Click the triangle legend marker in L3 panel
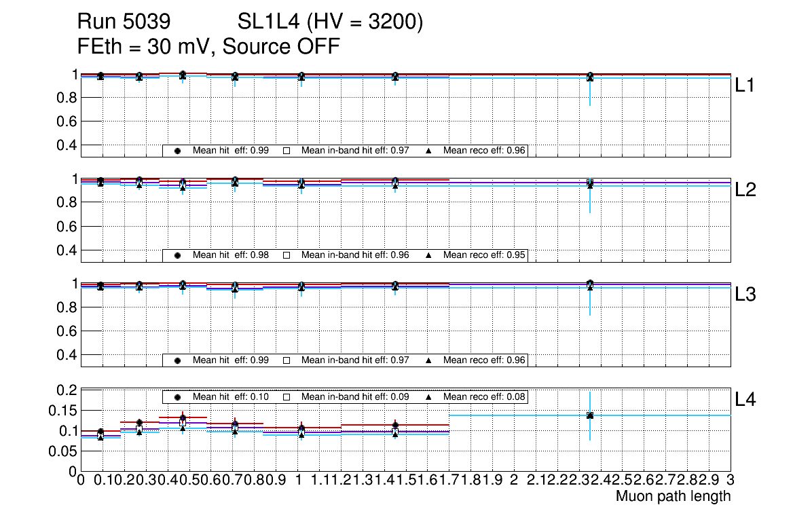This screenshot has width=812, height=524. (x=429, y=360)
